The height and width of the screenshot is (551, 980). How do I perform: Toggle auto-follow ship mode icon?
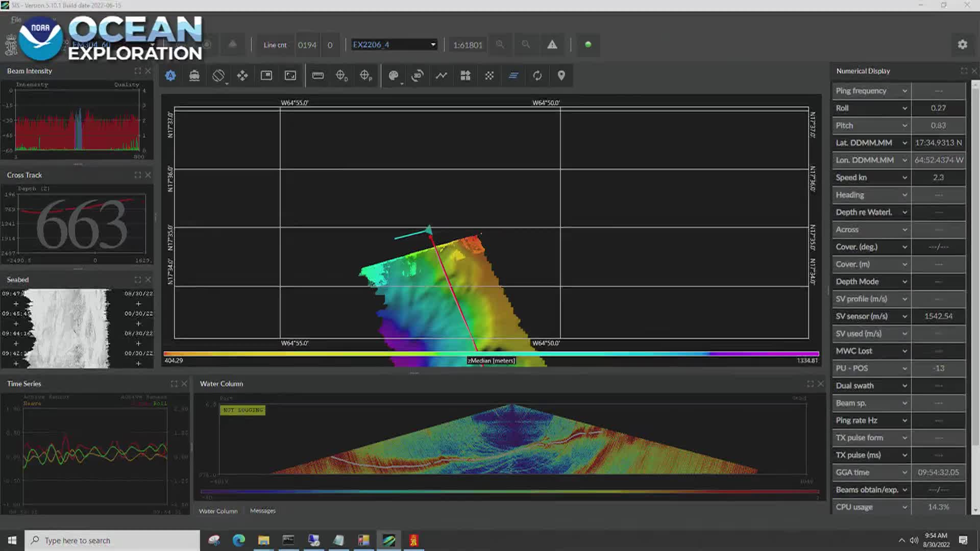point(170,76)
